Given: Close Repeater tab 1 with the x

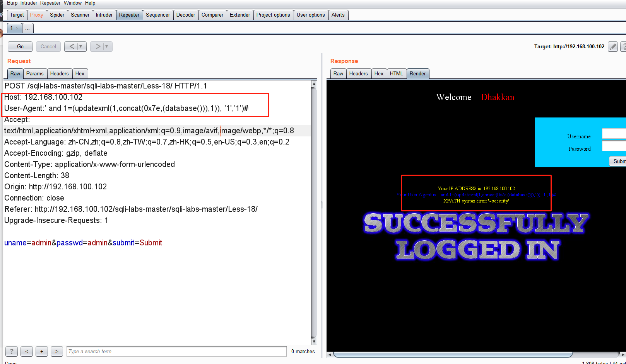Looking at the screenshot, I should (x=17, y=28).
